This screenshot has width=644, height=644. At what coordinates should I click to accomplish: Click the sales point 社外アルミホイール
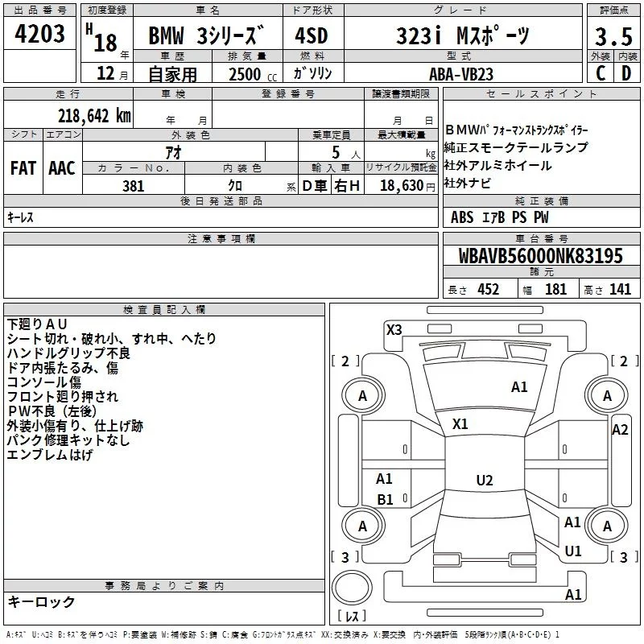[497, 166]
